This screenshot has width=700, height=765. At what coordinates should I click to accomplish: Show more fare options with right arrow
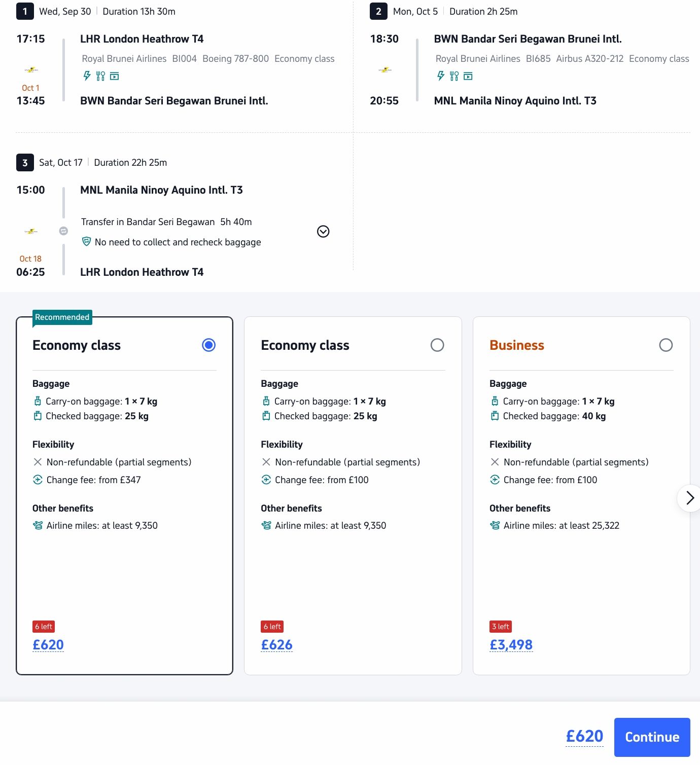[x=689, y=498]
